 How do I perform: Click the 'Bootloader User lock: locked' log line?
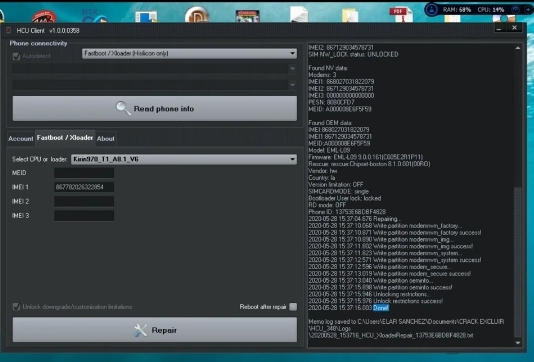pos(345,198)
